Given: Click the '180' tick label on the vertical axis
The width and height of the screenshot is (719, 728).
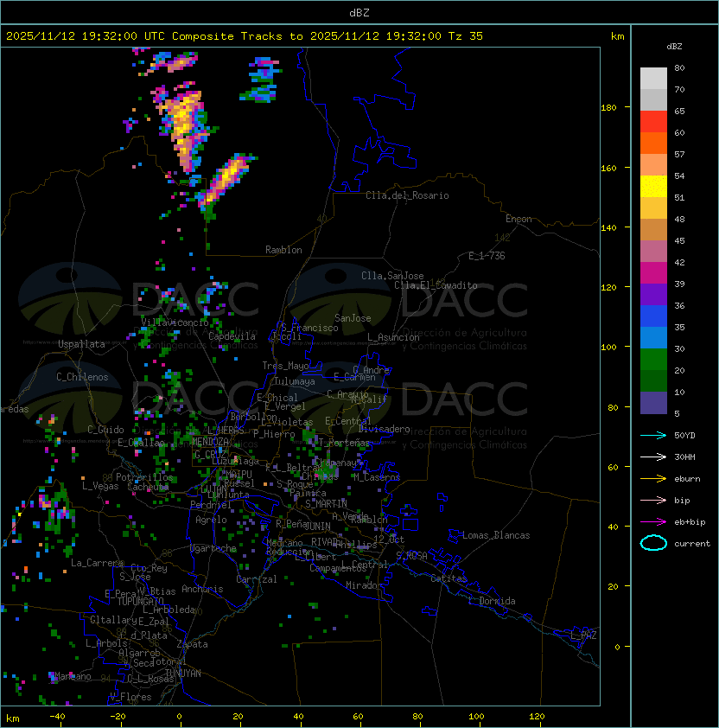Looking at the screenshot, I should [608, 108].
